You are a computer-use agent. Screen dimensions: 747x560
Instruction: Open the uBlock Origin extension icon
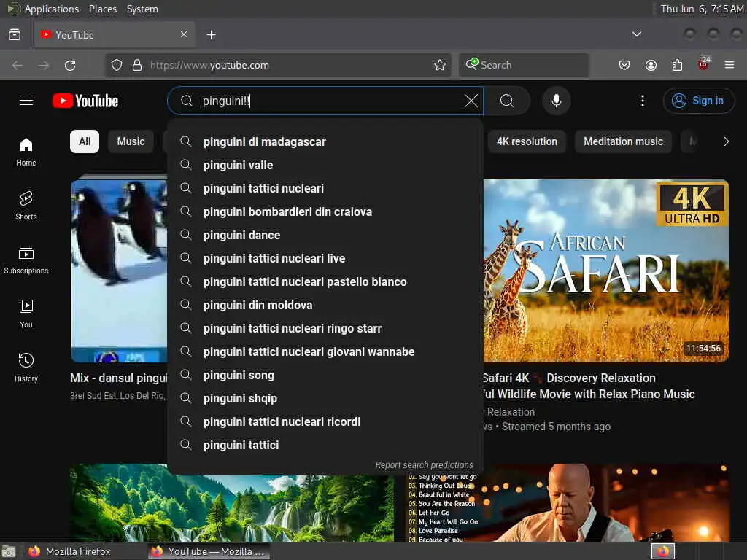(703, 65)
